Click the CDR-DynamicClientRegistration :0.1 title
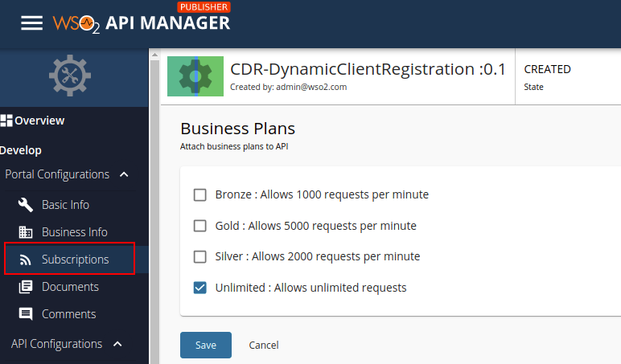The height and width of the screenshot is (364, 621). 368,69
